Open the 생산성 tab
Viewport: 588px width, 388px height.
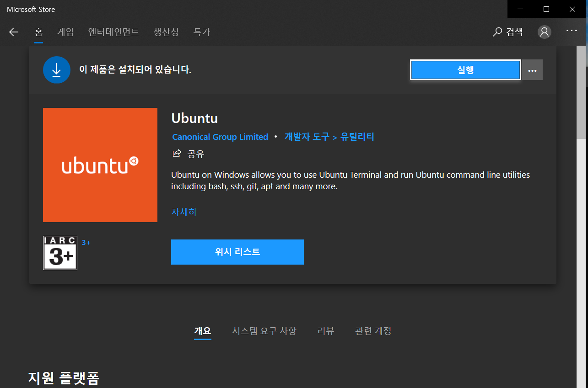[x=166, y=32]
